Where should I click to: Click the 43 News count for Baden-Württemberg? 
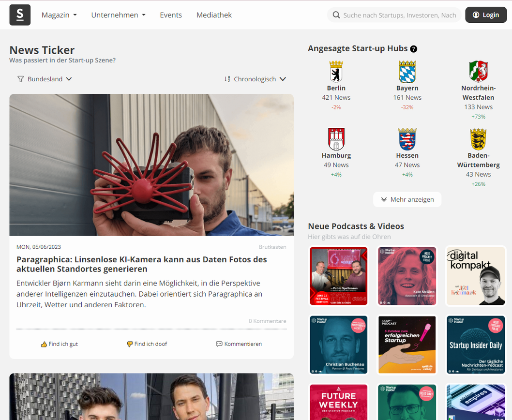pos(479,174)
